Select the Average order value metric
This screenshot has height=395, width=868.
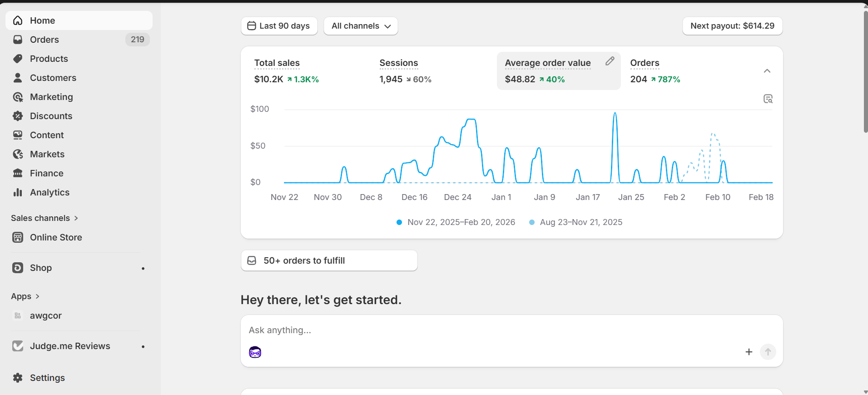coord(559,71)
